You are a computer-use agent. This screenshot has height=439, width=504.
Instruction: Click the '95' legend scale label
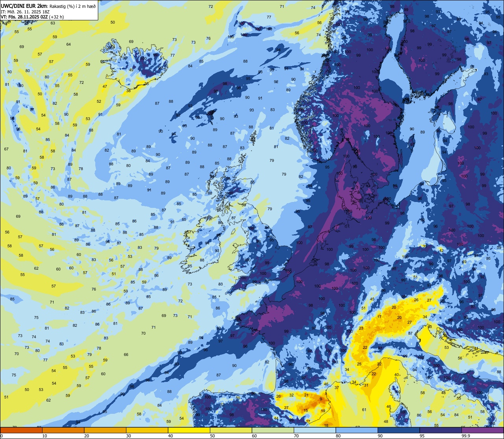[422, 436]
